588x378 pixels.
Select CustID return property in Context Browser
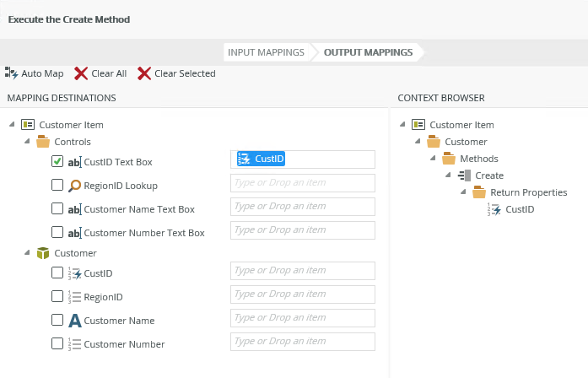coord(519,209)
